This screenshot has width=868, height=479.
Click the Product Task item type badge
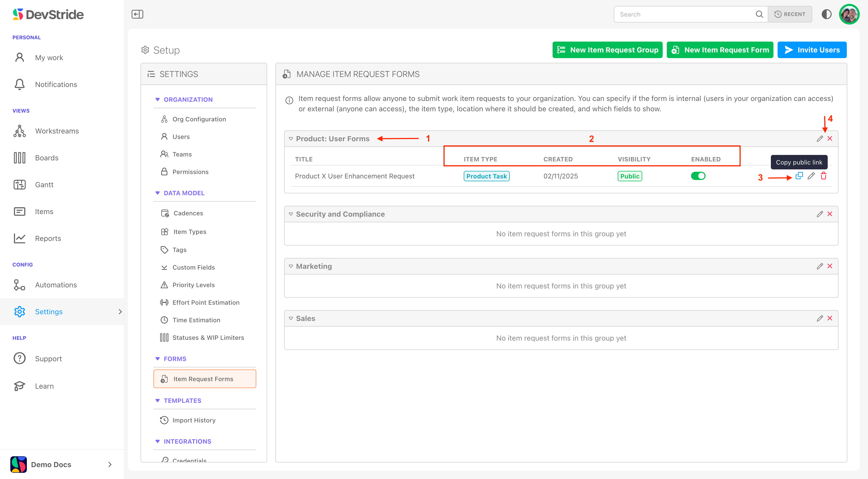[486, 176]
